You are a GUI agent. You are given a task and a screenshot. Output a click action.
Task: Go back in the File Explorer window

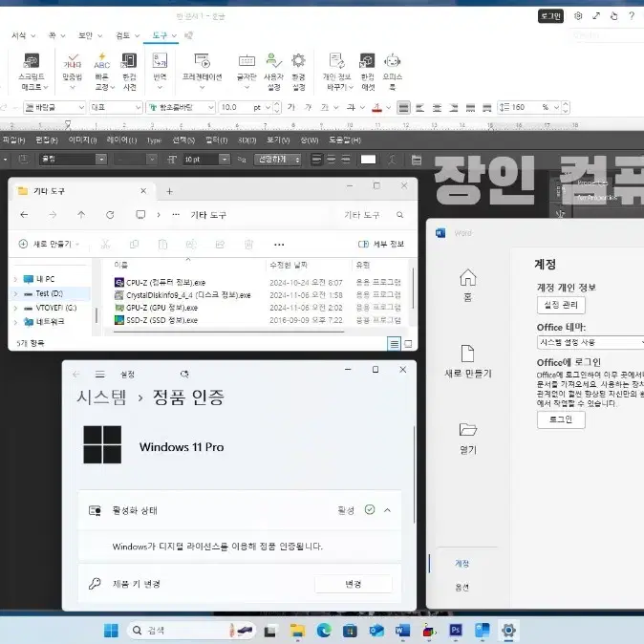pyautogui.click(x=24, y=215)
